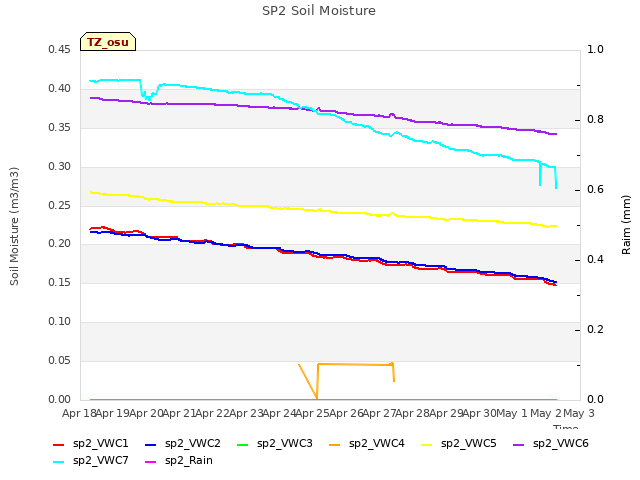Click the green sp2_VWC3 legend swatch
640x480 pixels.
click(x=243, y=445)
